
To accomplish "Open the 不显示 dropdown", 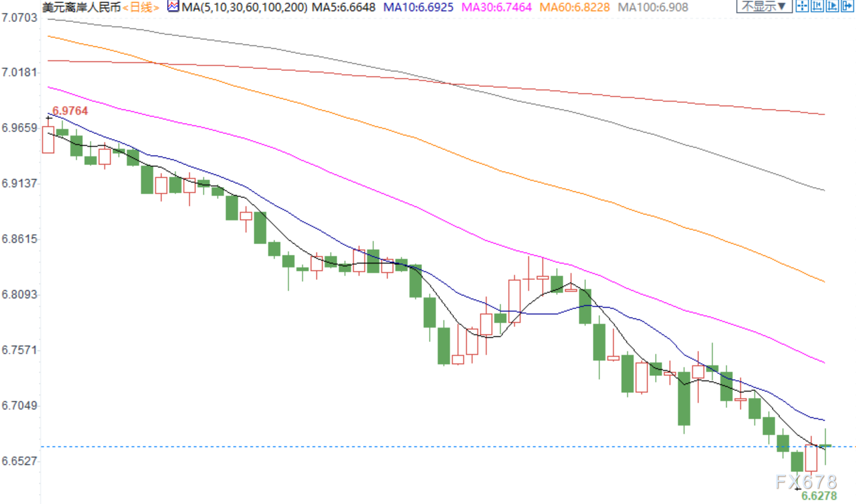I will tap(764, 7).
